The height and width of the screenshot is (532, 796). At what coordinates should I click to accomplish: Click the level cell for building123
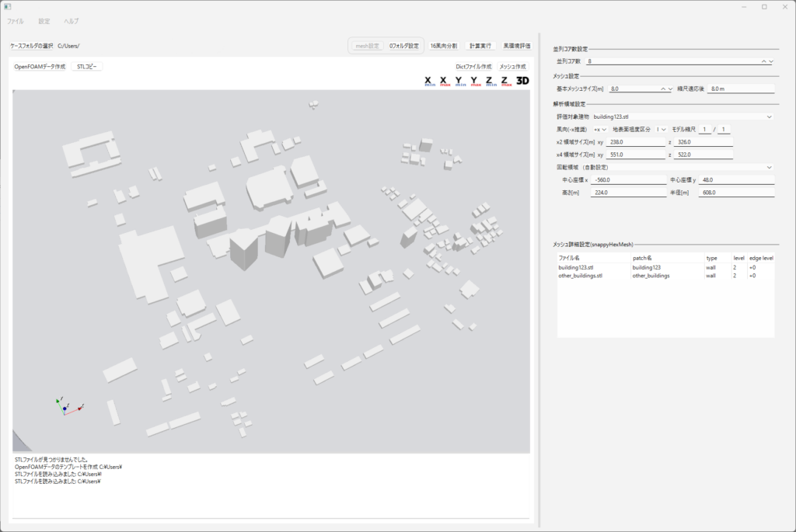coord(739,267)
